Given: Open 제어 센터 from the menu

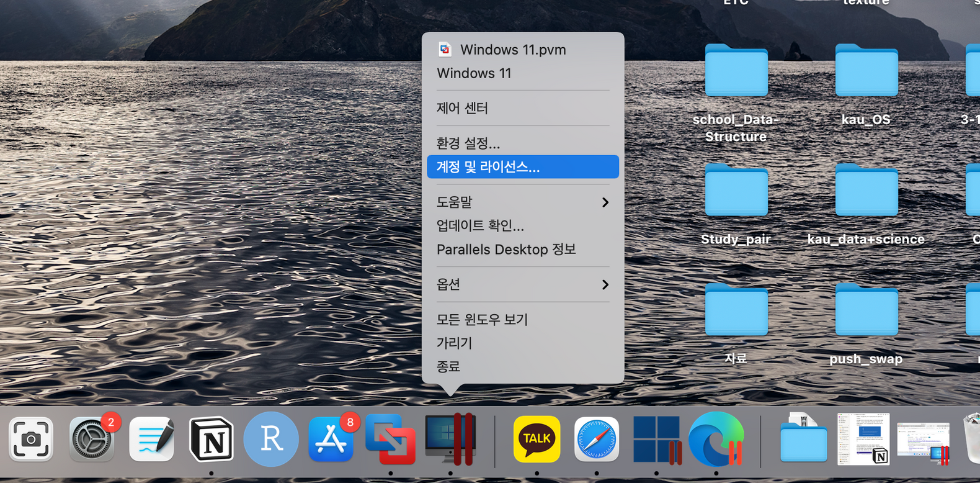Looking at the screenshot, I should pos(523,108).
